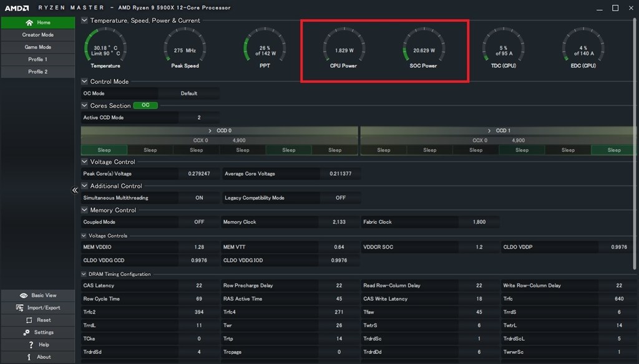Switch to Creator Mode tab
The width and height of the screenshot is (639, 364).
point(38,35)
